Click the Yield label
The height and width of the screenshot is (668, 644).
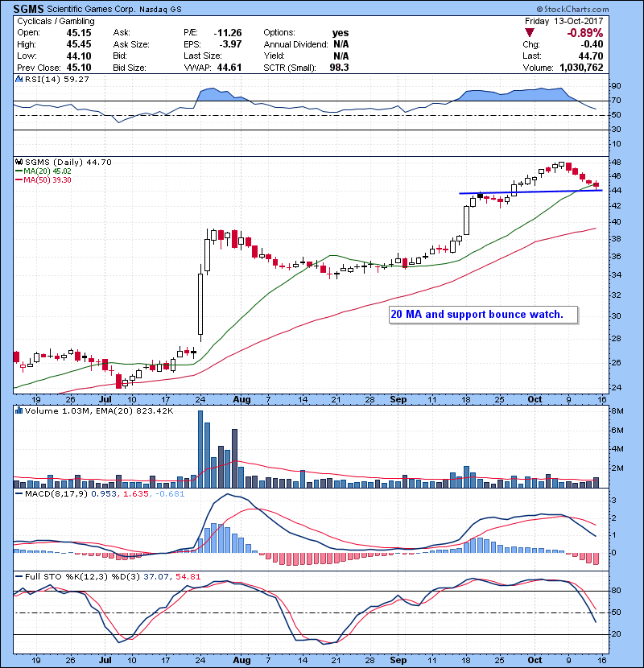point(274,56)
